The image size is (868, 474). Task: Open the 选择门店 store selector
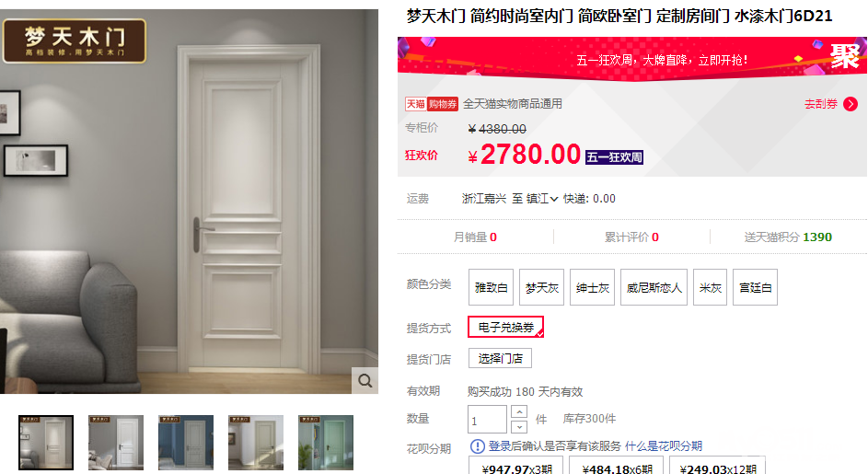point(501,358)
